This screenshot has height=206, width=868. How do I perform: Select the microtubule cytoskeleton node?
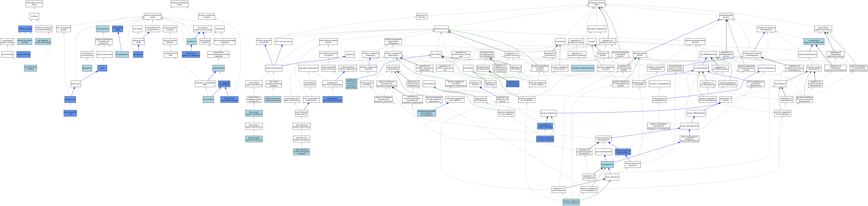pyautogui.click(x=224, y=84)
